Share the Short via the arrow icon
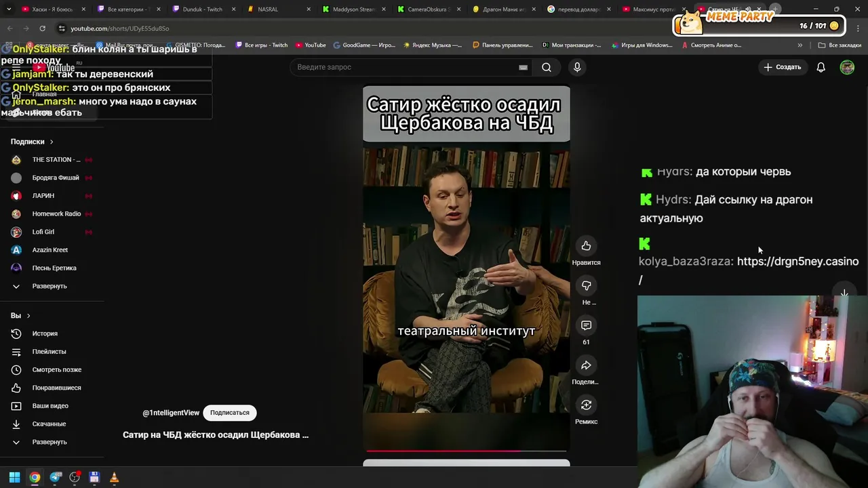 pos(586,366)
